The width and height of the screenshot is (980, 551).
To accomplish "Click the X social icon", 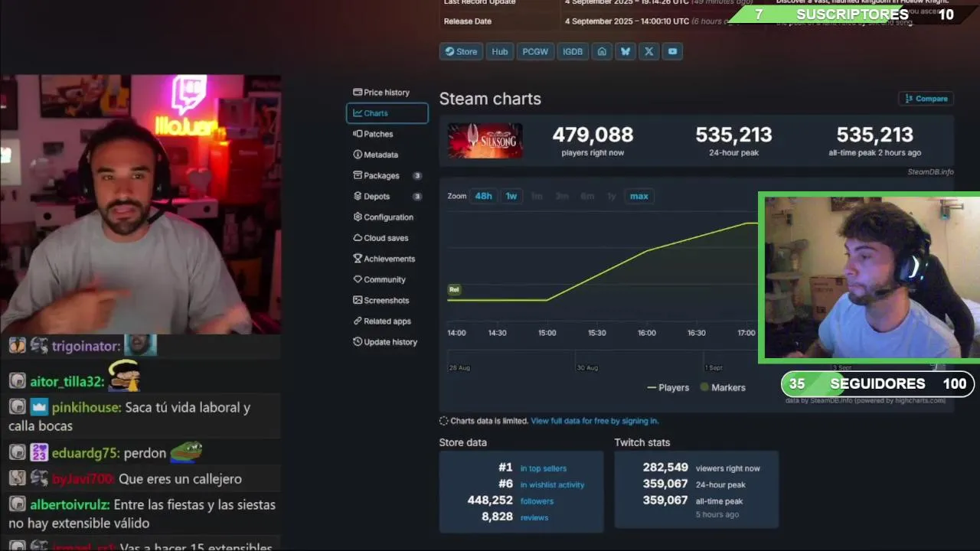I will coord(649,51).
